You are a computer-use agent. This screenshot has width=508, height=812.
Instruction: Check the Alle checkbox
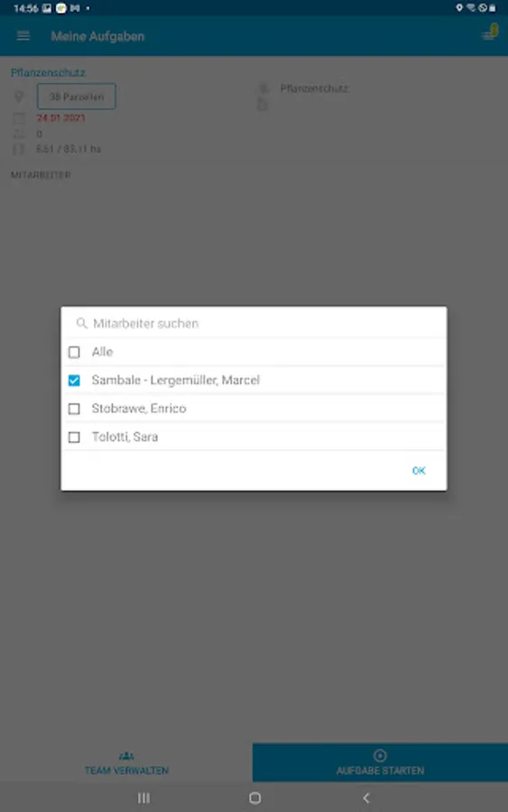(x=74, y=352)
